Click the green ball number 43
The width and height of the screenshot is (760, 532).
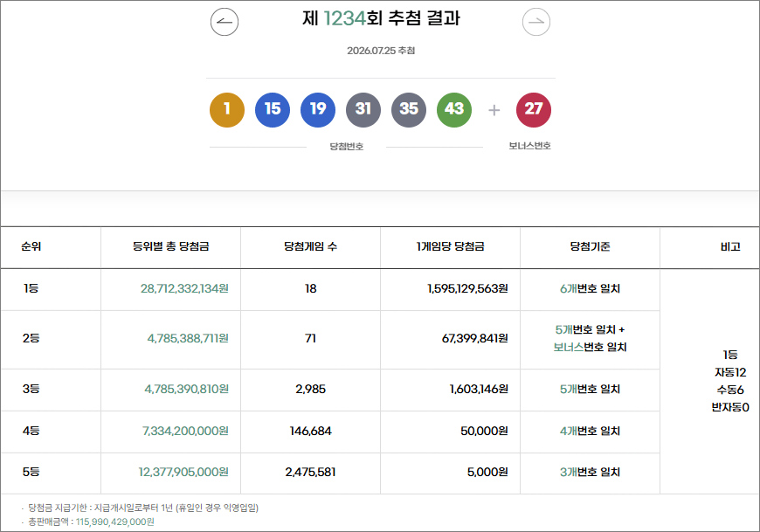[x=454, y=110]
